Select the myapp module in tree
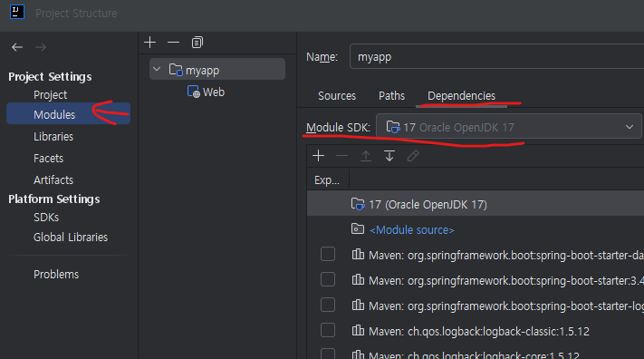The image size is (644, 359). [217, 69]
